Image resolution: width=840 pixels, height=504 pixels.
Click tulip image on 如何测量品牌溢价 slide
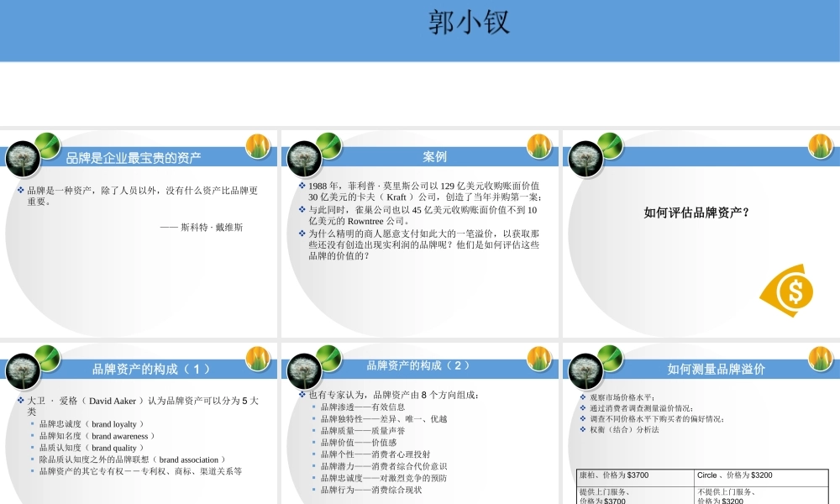[x=820, y=359]
